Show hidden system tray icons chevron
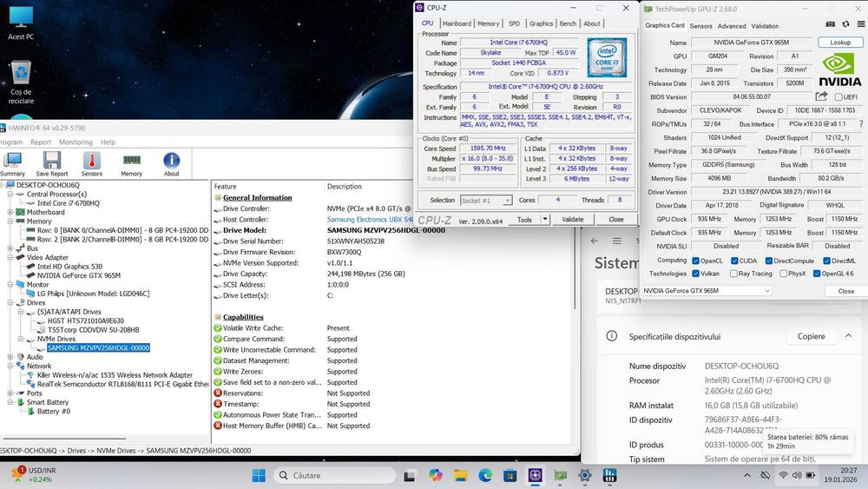 click(x=746, y=475)
